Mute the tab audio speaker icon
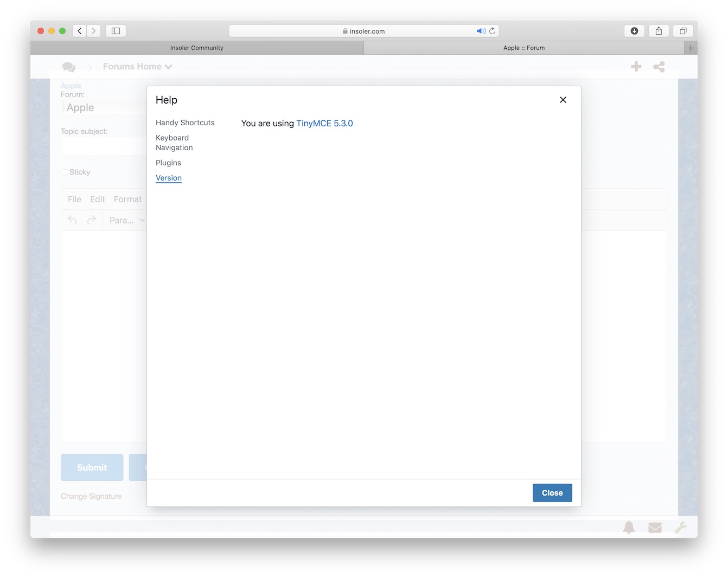Image resolution: width=728 pixels, height=578 pixels. click(x=481, y=31)
